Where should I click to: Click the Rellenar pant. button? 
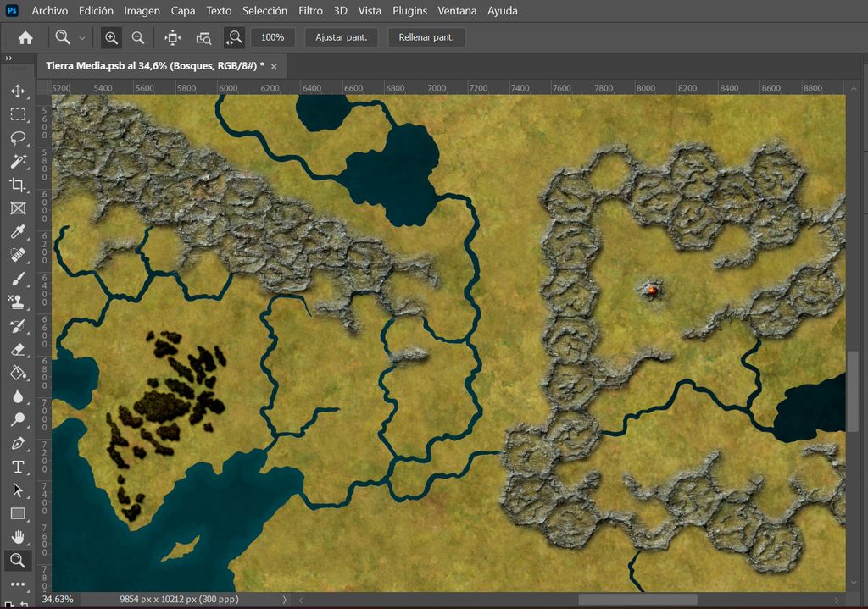[x=427, y=37]
